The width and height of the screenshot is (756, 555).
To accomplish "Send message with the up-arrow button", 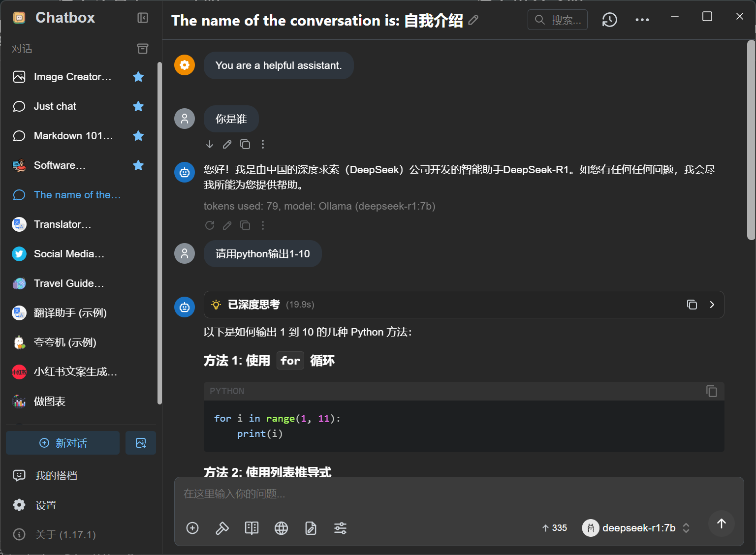I will pos(722,524).
